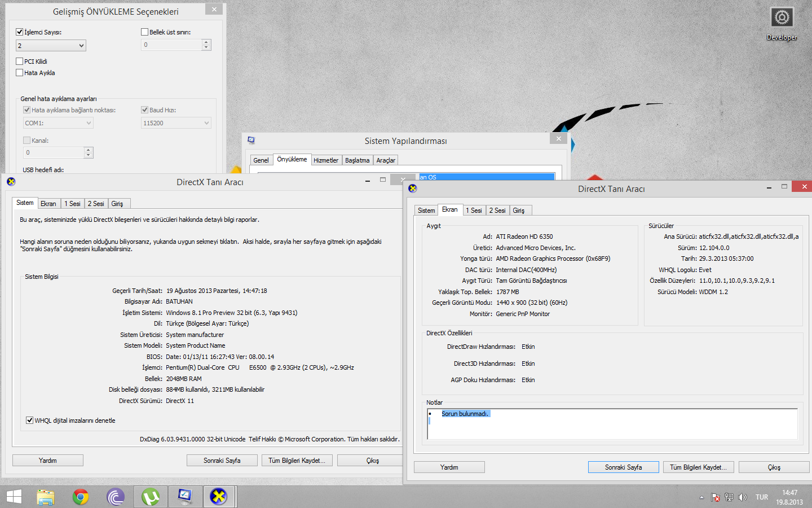Select Ekran tab in left DirectX window
Image resolution: width=812 pixels, height=508 pixels.
click(x=48, y=204)
